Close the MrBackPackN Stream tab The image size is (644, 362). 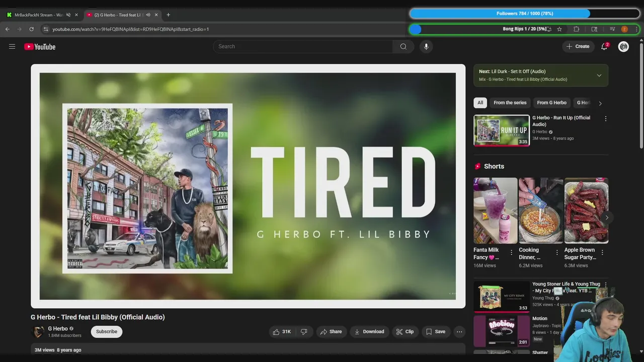[76, 15]
